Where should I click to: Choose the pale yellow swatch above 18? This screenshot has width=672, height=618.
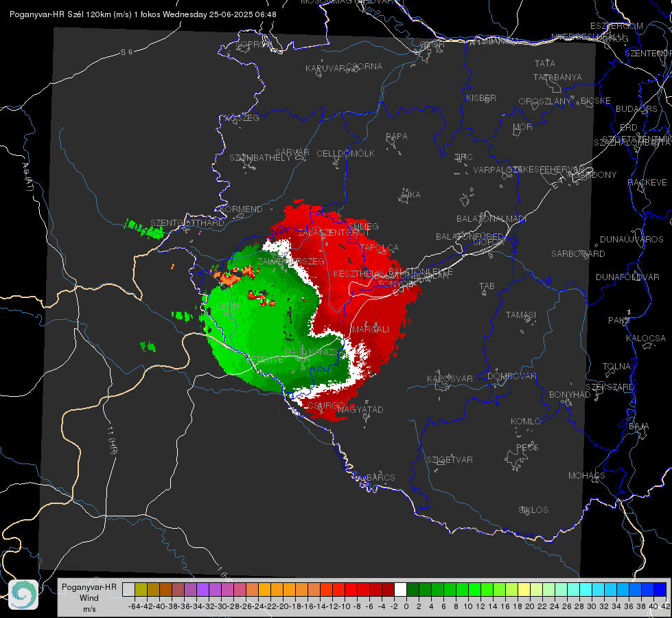coord(524,589)
